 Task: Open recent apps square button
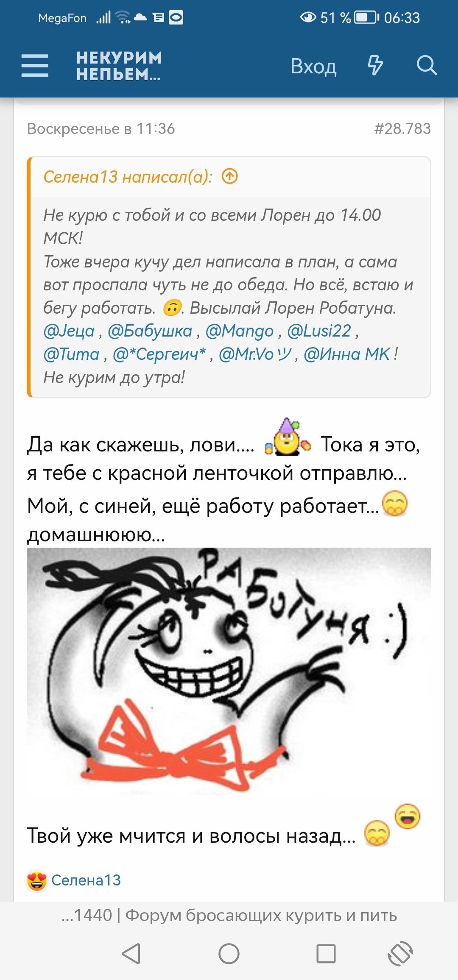[x=326, y=954]
